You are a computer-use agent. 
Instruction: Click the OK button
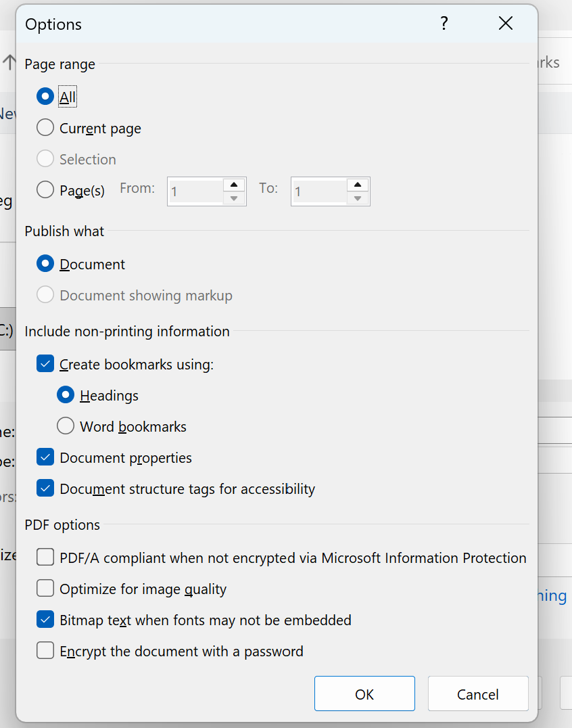coord(364,693)
